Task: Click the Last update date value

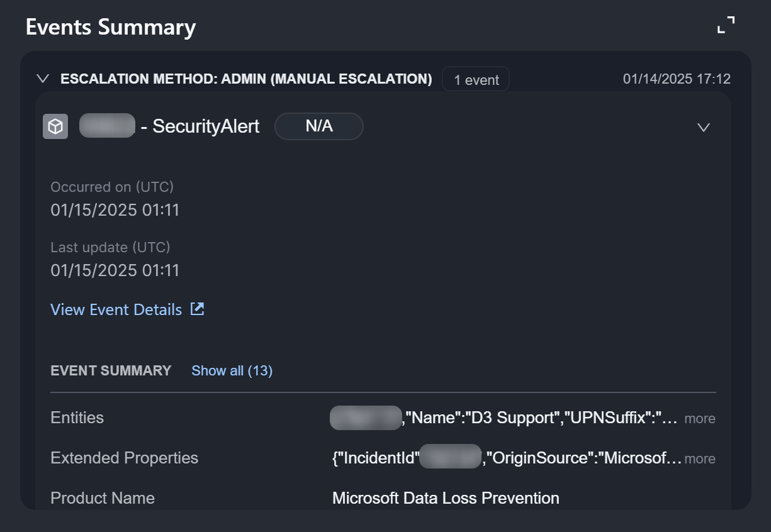Action: [x=115, y=270]
